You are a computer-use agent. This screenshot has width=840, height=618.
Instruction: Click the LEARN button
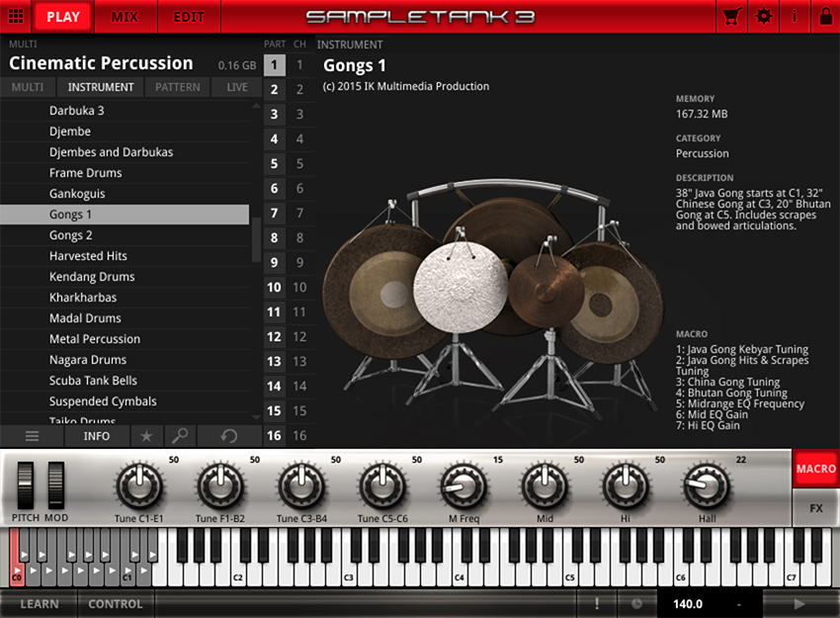pyautogui.click(x=40, y=603)
